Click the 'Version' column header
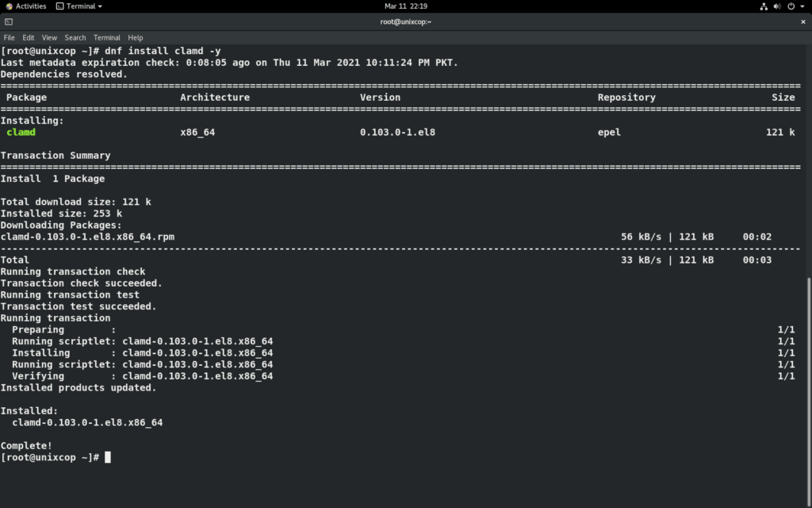Image resolution: width=812 pixels, height=508 pixels. point(380,98)
